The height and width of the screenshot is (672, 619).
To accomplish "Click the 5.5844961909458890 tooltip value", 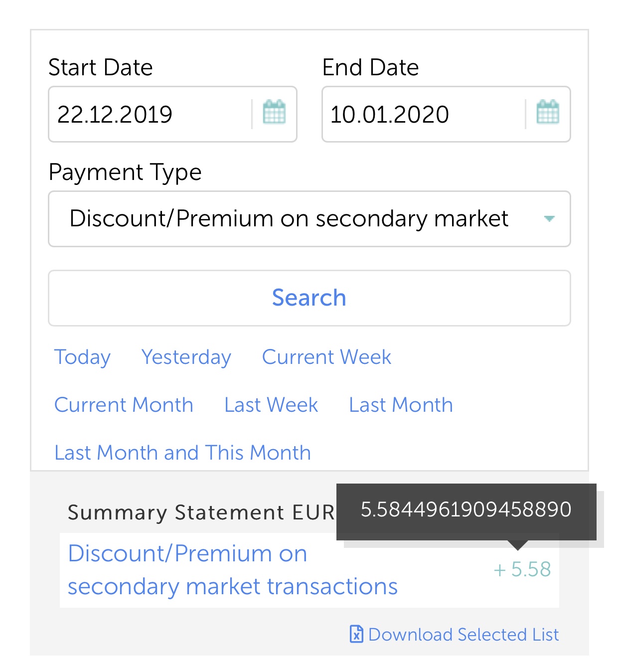I will [x=466, y=509].
